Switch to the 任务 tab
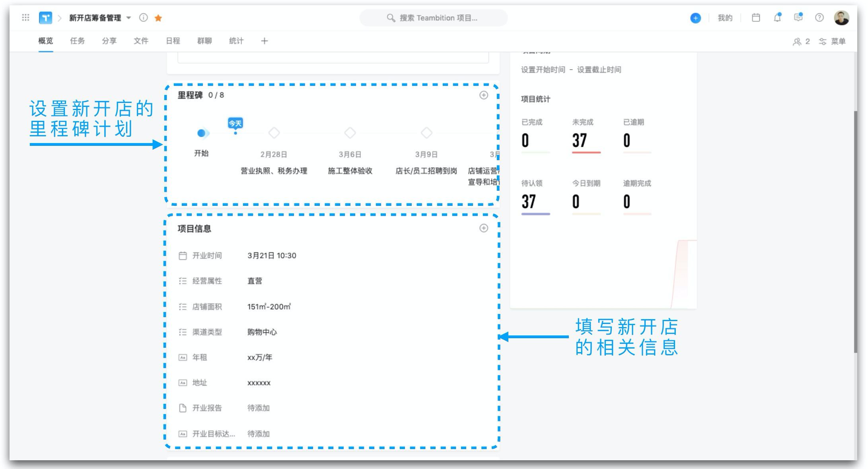 click(x=77, y=41)
